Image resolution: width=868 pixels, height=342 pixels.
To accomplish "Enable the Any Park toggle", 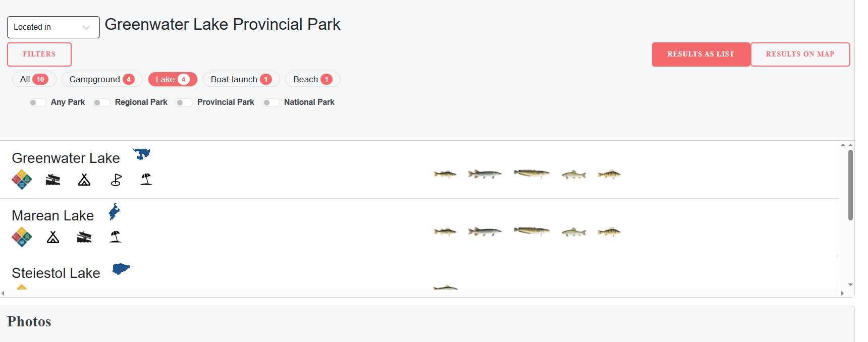I will pyautogui.click(x=37, y=102).
